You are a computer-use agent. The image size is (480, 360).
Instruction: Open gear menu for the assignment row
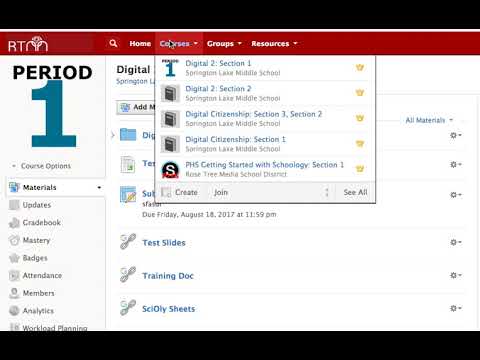click(455, 195)
